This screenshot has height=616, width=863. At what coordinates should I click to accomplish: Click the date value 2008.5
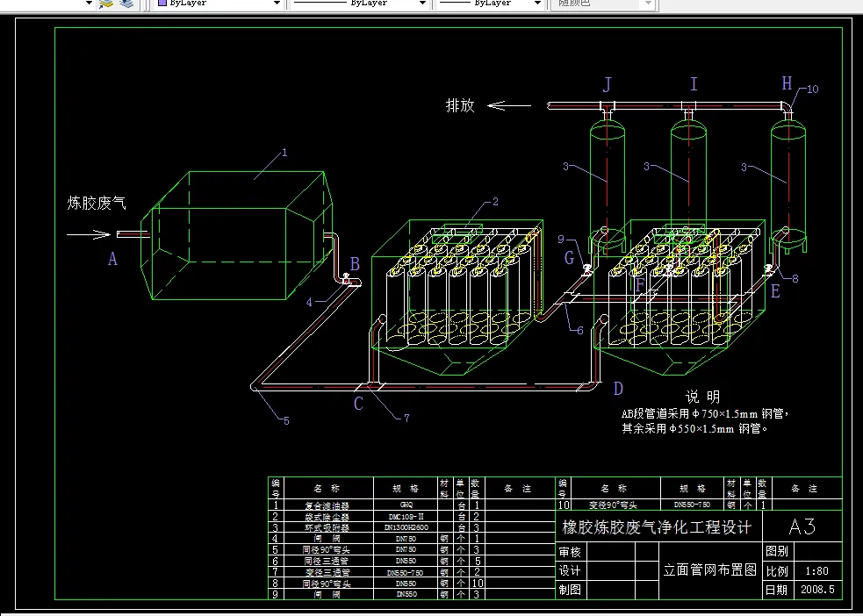pos(817,590)
